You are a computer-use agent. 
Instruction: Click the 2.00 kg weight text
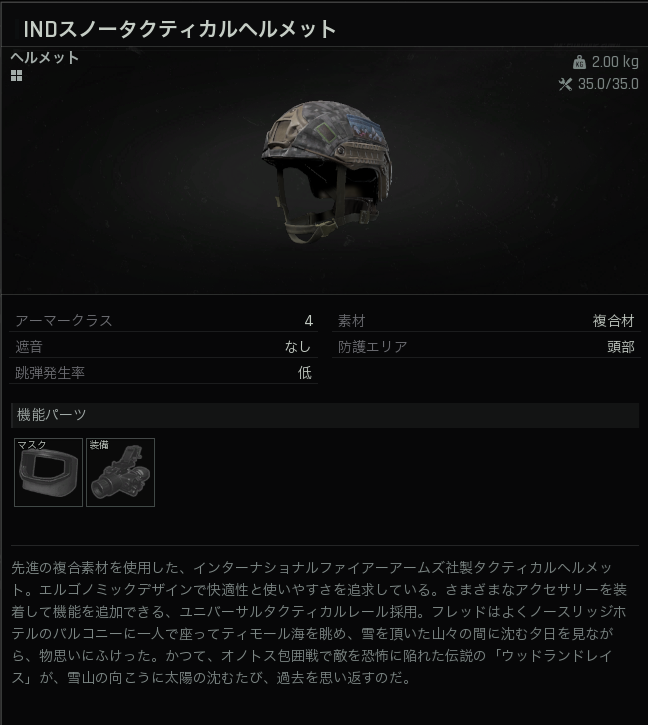615,62
